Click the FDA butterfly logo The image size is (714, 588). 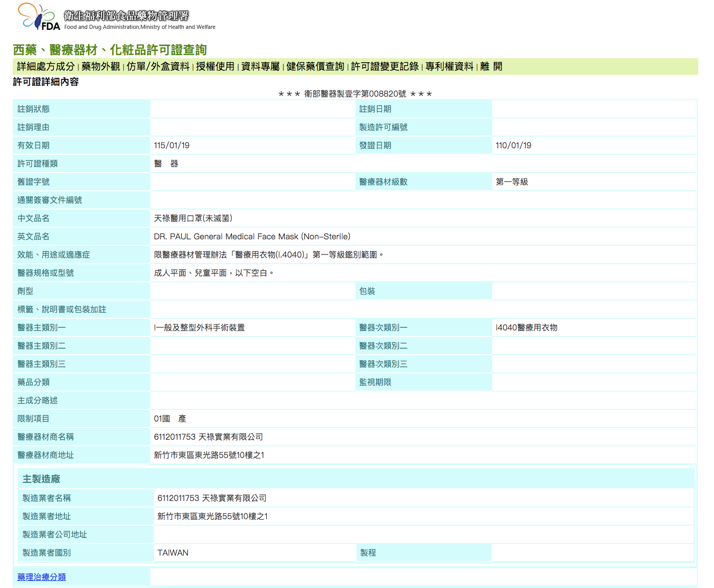click(x=38, y=17)
